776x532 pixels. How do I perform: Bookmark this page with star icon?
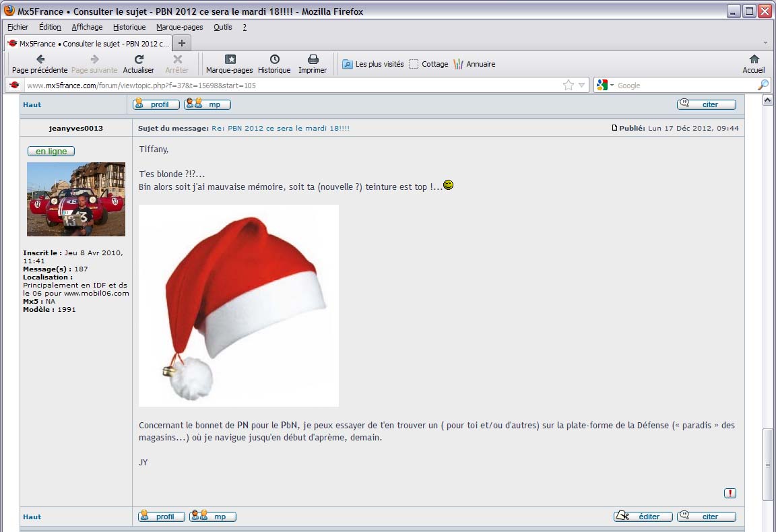tap(568, 85)
